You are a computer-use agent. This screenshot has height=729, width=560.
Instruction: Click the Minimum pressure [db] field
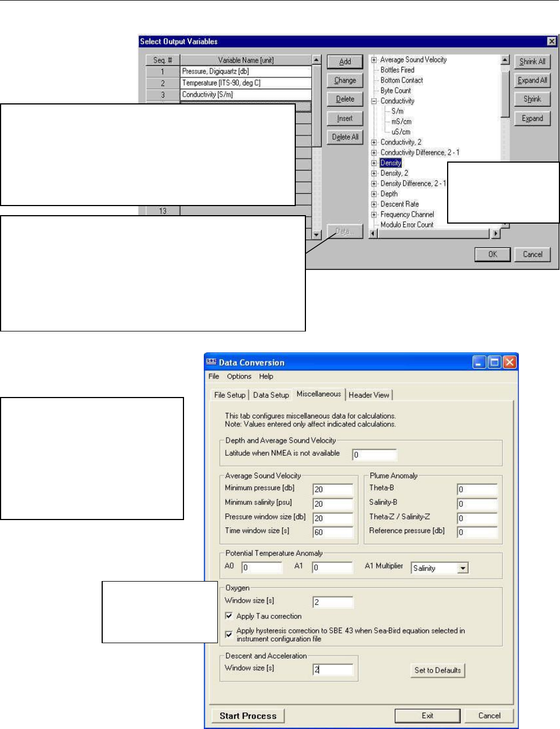pos(333,490)
